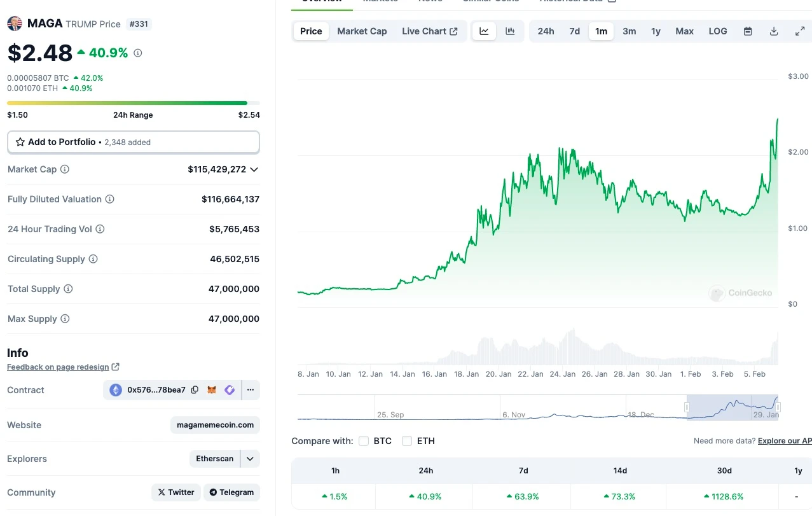Open Twitter community link
Image resolution: width=812 pixels, height=516 pixels.
pyautogui.click(x=176, y=492)
